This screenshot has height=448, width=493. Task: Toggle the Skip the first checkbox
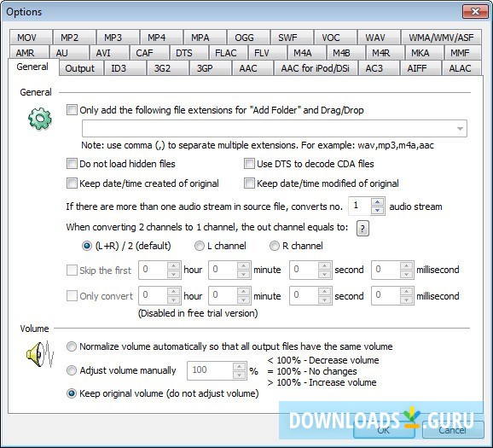72,270
